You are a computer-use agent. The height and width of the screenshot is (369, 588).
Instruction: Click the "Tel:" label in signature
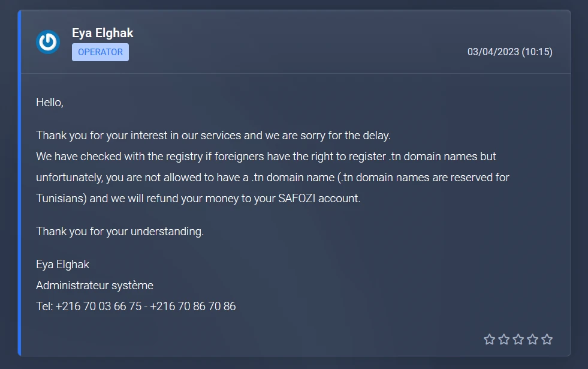44,306
